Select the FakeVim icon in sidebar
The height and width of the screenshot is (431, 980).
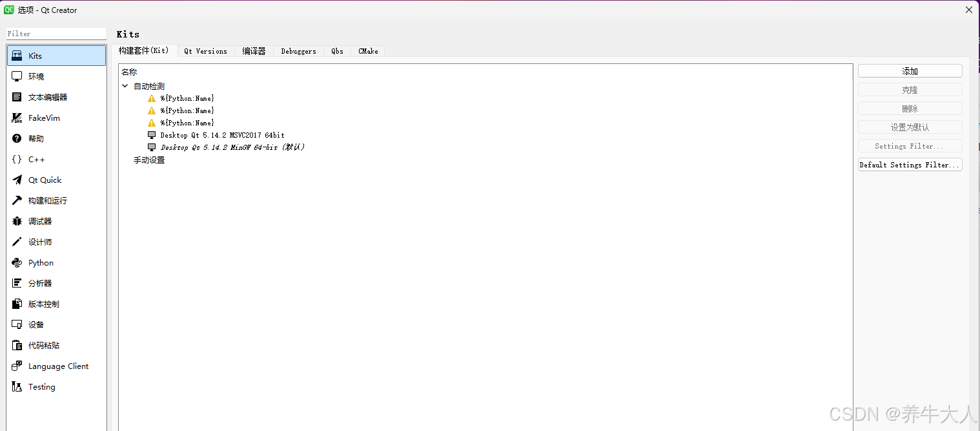coord(17,118)
